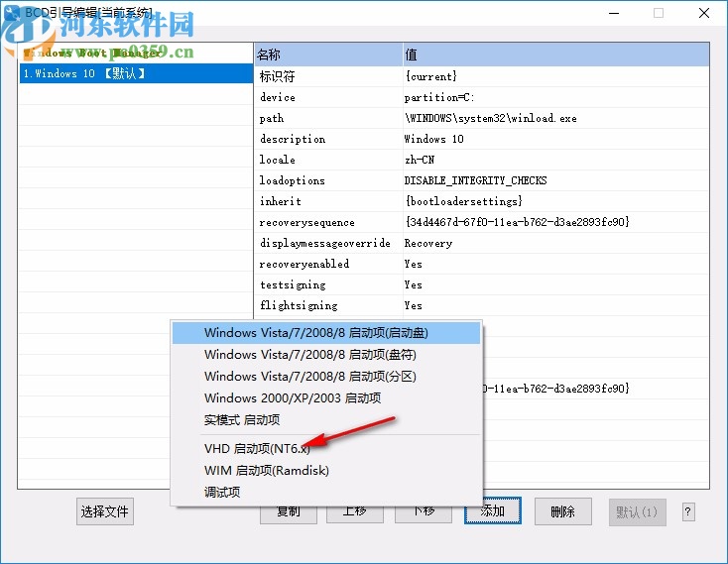Select the locale row name

(x=277, y=160)
